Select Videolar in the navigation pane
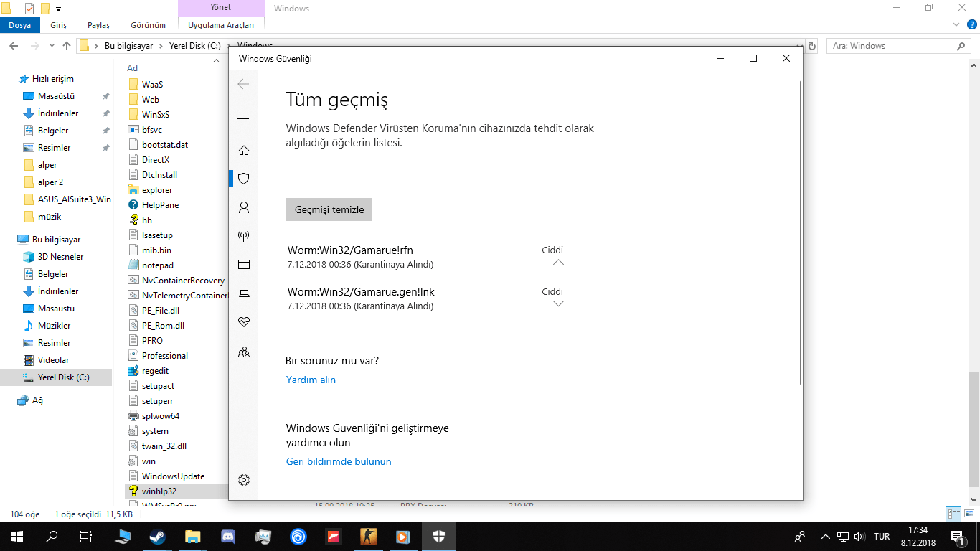The image size is (980, 551). tap(54, 360)
